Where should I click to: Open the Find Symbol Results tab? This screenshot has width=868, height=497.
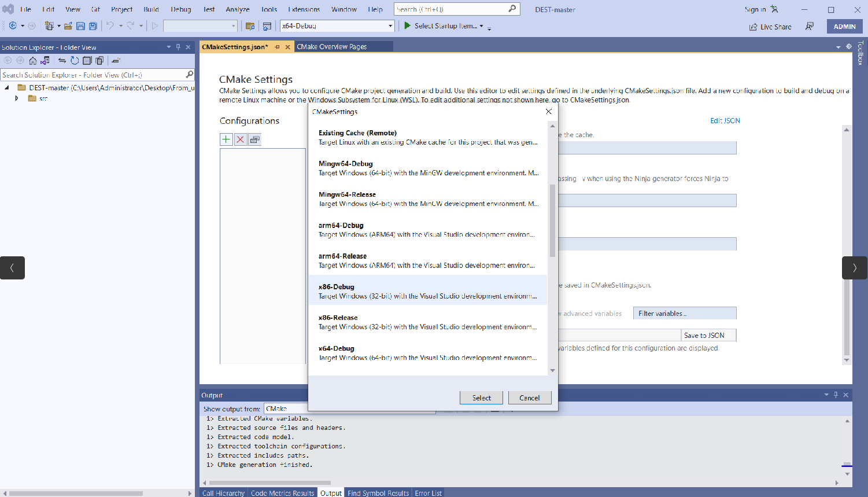(378, 493)
